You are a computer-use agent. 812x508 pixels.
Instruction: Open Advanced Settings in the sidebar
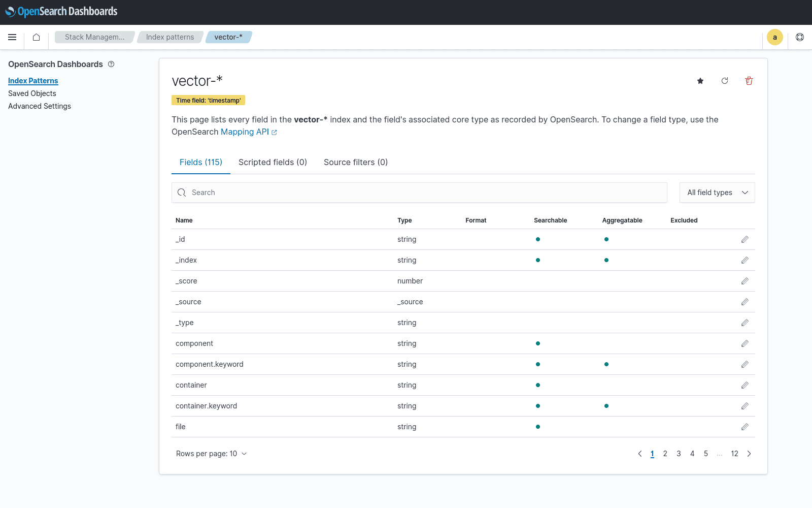(x=40, y=106)
